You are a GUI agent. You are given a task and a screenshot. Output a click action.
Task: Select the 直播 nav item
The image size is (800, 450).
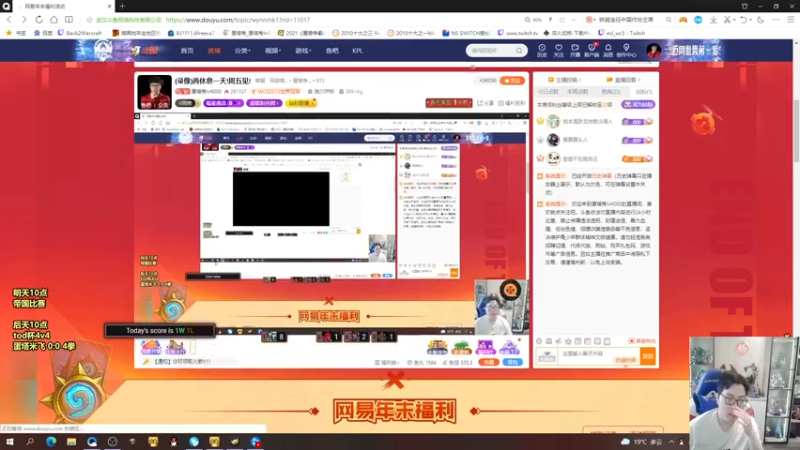(214, 51)
